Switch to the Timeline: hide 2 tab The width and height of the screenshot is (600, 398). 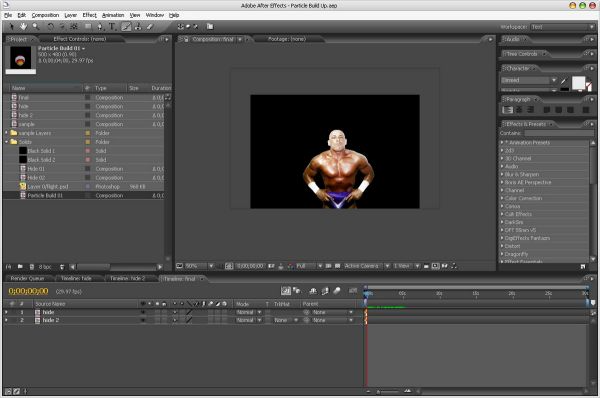coord(128,279)
